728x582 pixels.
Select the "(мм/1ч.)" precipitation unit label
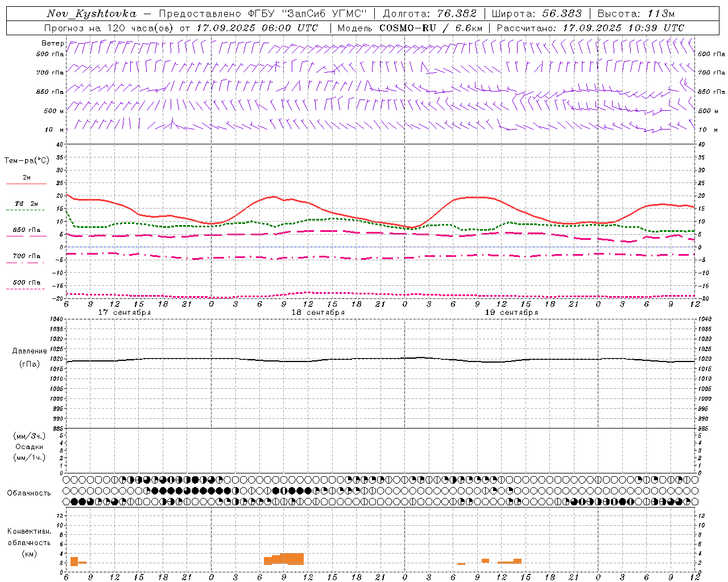(30, 458)
